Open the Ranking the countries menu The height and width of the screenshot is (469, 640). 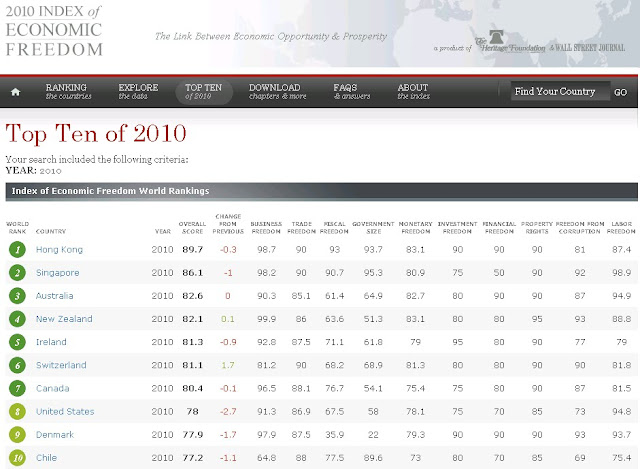(68, 91)
